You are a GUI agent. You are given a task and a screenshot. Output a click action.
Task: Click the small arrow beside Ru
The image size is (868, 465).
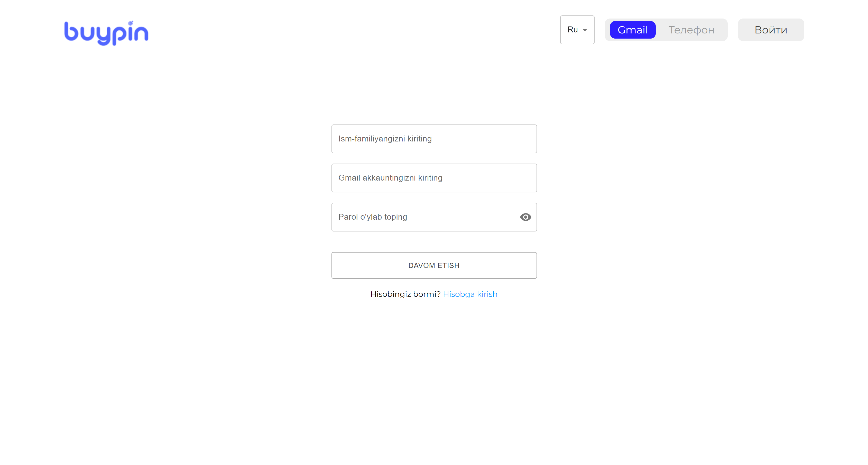pos(585,30)
